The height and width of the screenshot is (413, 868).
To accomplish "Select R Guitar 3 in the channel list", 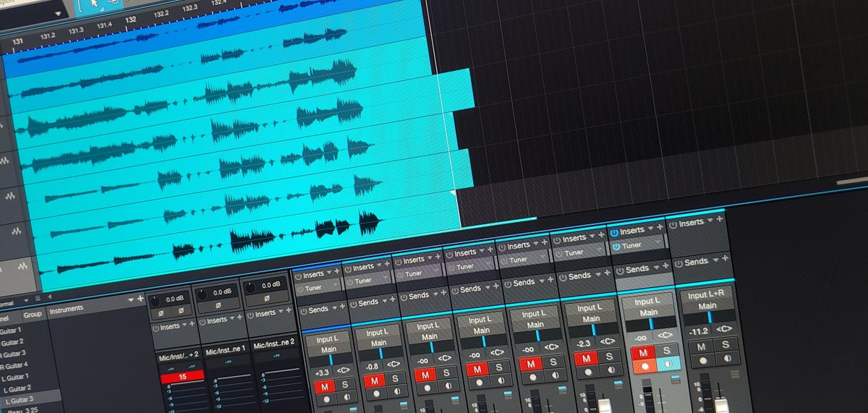I will pos(12,352).
